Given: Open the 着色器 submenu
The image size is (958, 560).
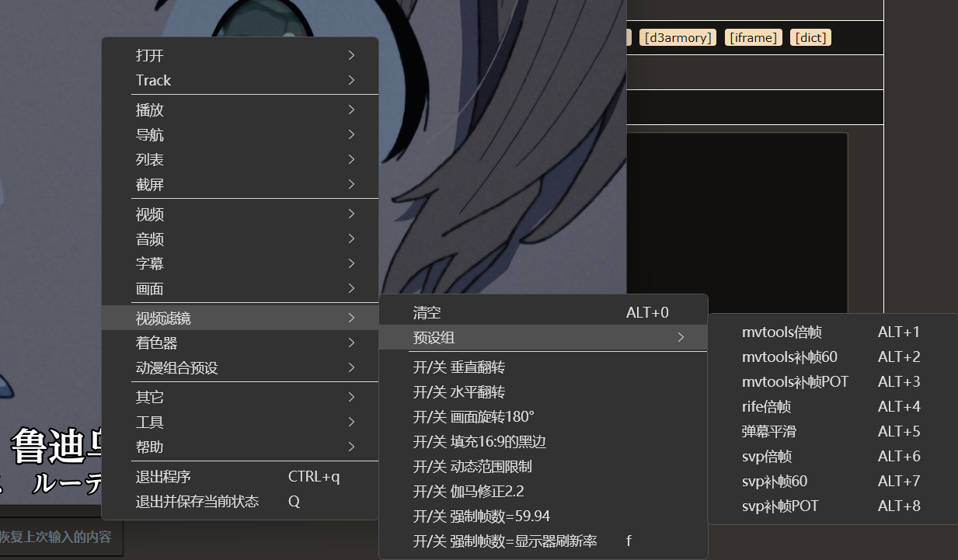Looking at the screenshot, I should click(x=240, y=343).
